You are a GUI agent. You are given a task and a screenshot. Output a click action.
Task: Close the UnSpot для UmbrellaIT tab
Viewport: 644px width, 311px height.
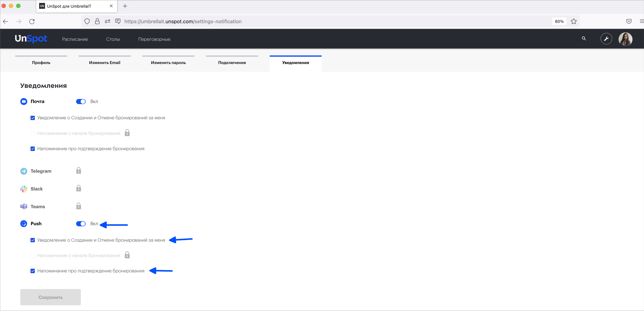[x=111, y=6]
